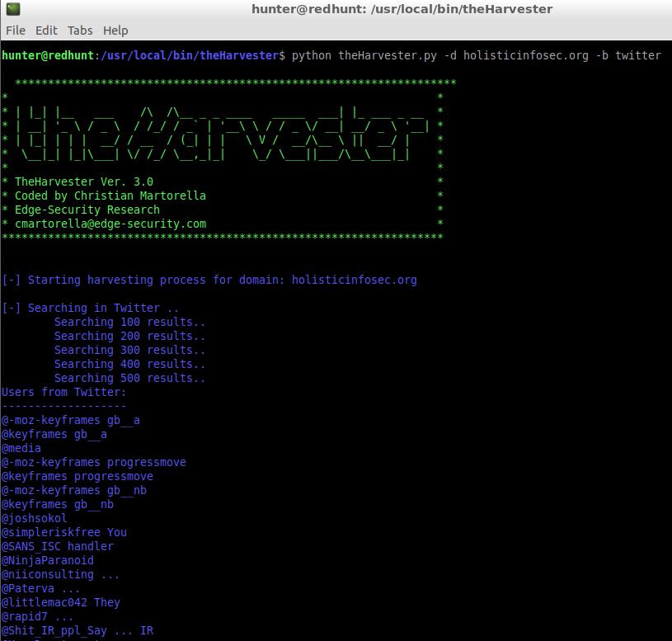Image resolution: width=672 pixels, height=641 pixels.
Task: Click the '@keyframes gb__a' entry
Action: [54, 434]
